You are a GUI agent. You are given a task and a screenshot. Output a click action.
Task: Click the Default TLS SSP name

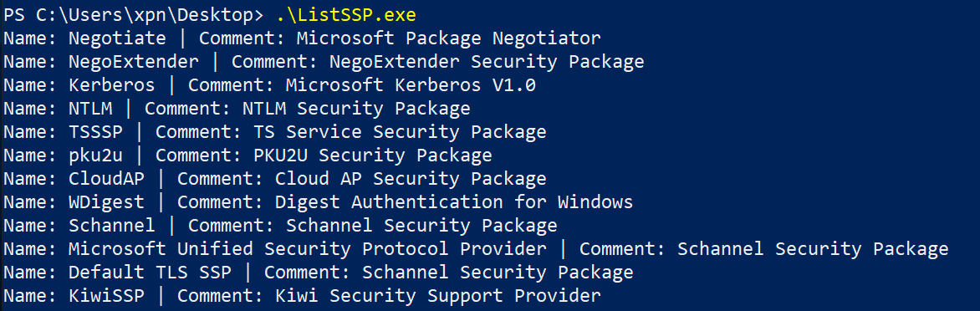point(150,273)
